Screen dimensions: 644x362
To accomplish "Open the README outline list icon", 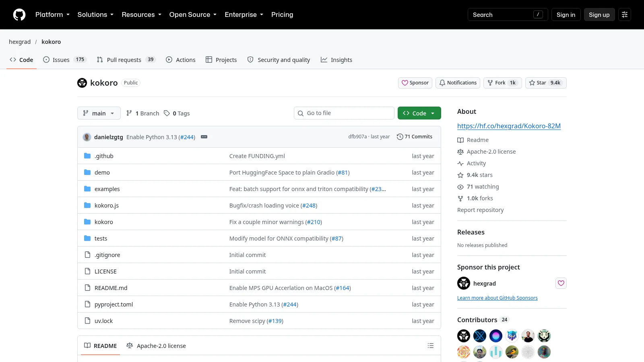I will coord(431,346).
